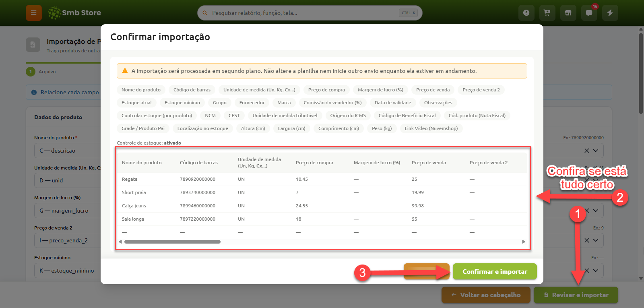This screenshot has width=644, height=308.
Task: Click the warning triangle icon in alert
Action: (125, 70)
